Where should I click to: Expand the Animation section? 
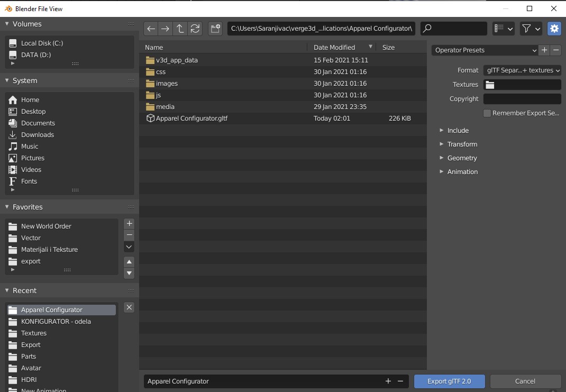462,172
